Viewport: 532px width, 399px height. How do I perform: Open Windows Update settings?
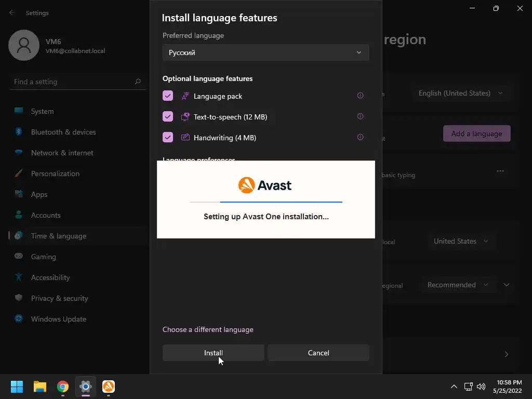coord(78,319)
